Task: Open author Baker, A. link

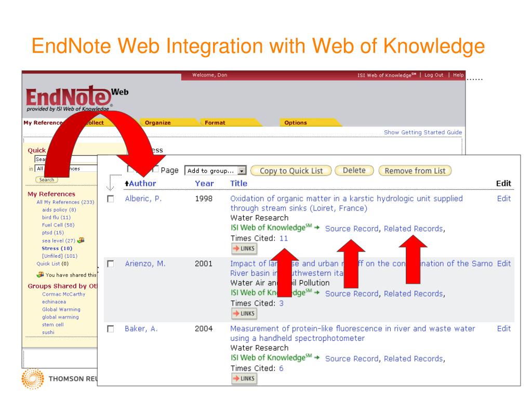Action: tap(141, 329)
